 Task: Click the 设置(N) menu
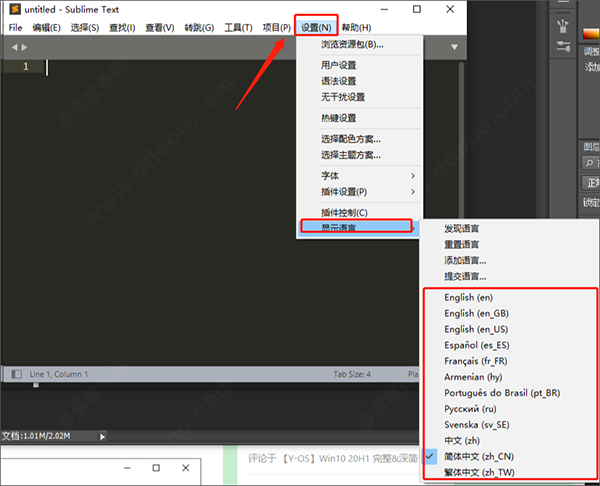click(316, 28)
